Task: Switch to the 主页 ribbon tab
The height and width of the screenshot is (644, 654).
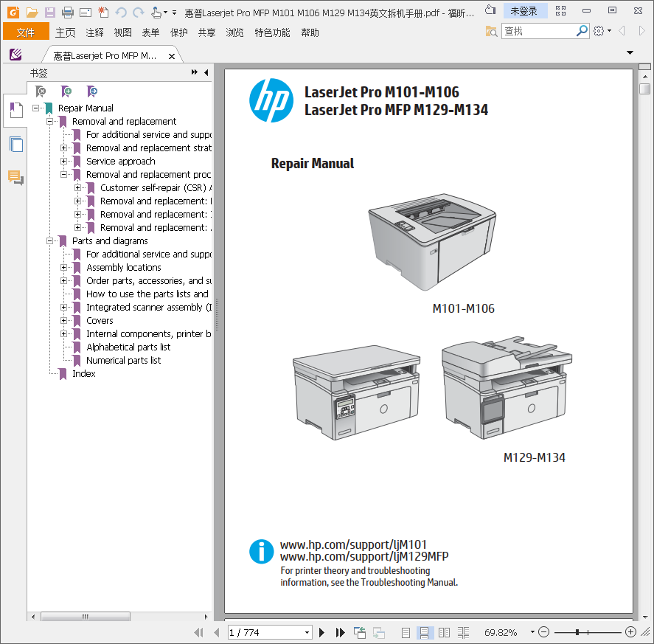Action: (x=66, y=32)
